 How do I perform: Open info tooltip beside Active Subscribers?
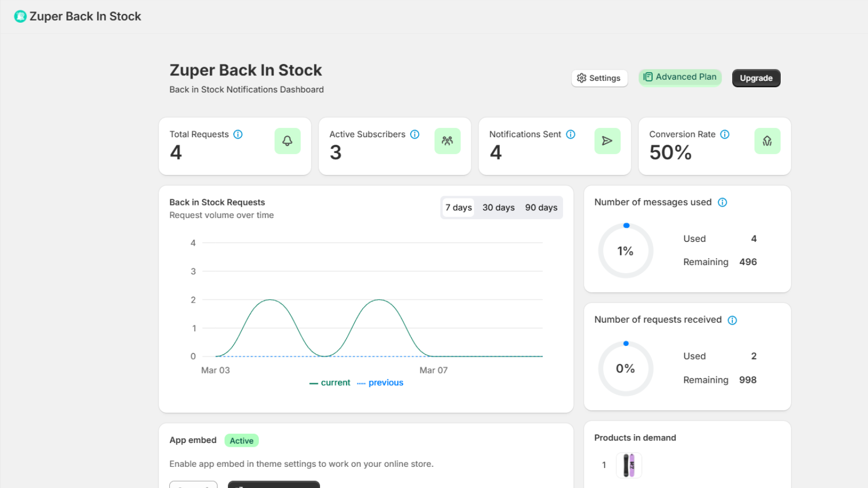click(x=415, y=134)
